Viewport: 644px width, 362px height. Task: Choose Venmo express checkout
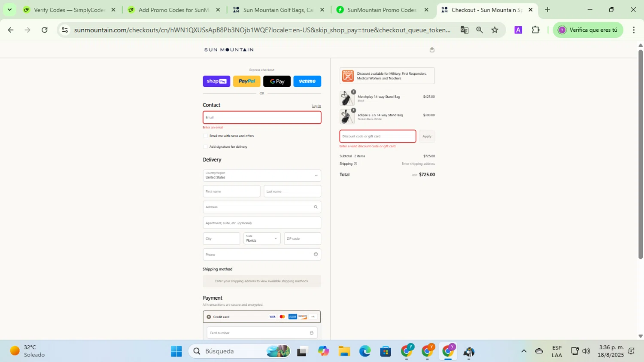coord(307,81)
